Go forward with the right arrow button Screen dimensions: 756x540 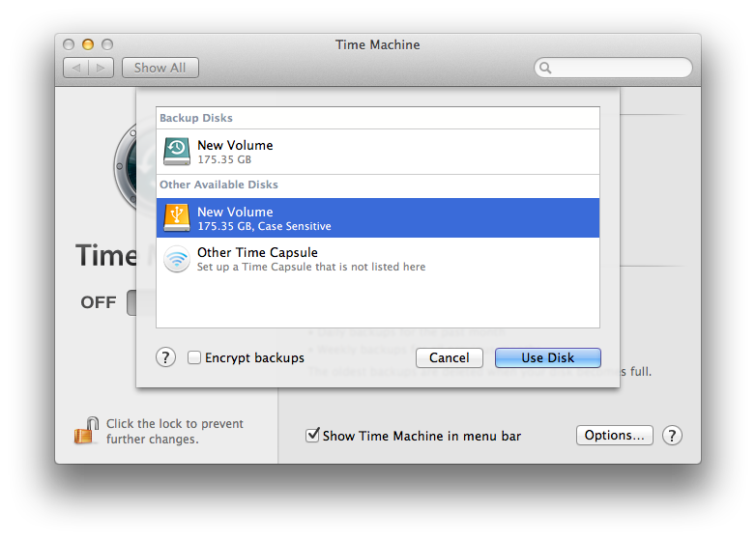point(102,68)
